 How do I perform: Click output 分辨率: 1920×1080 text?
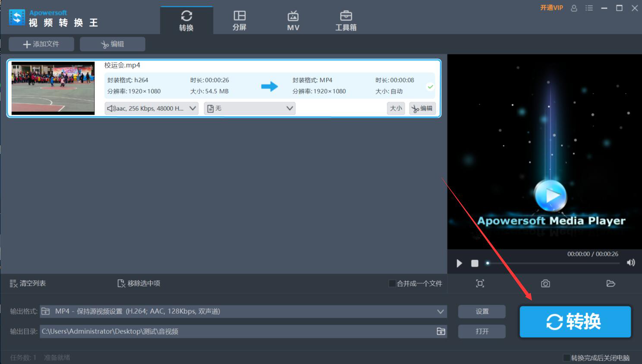pyautogui.click(x=319, y=91)
